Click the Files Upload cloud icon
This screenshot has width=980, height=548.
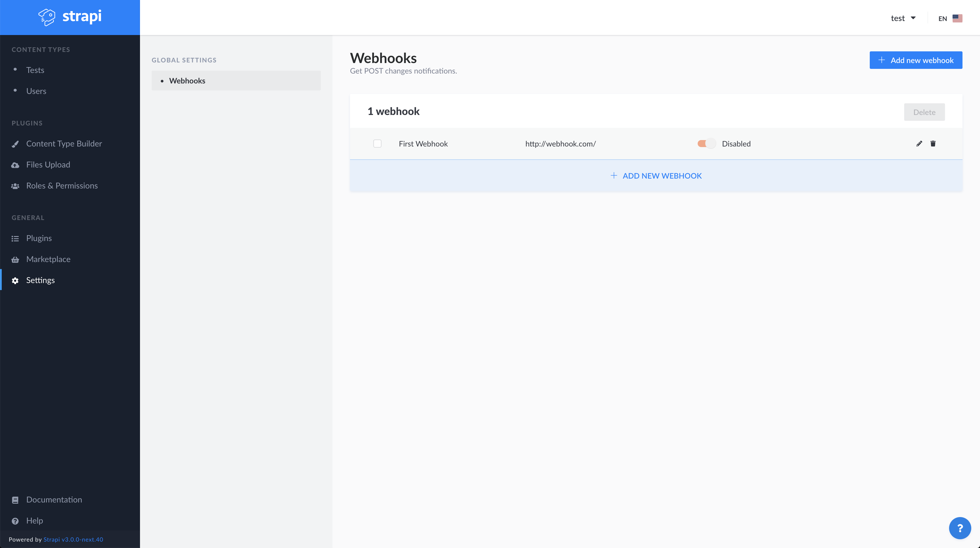tap(15, 165)
